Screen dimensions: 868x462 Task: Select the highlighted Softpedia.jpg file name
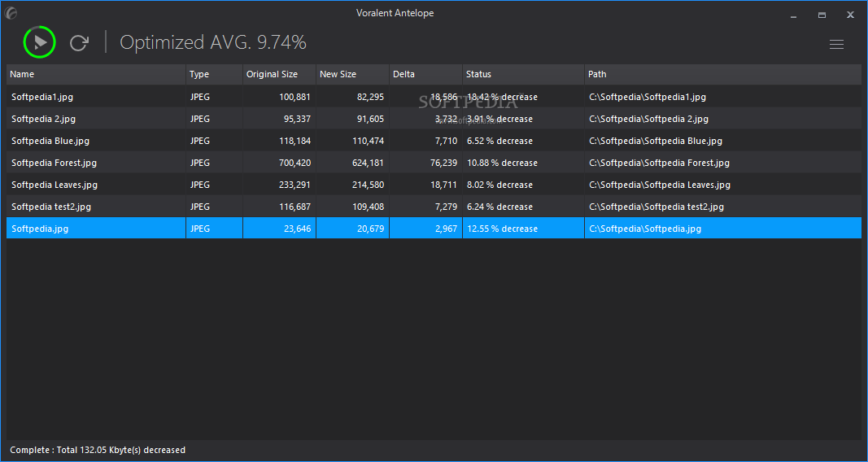40,229
